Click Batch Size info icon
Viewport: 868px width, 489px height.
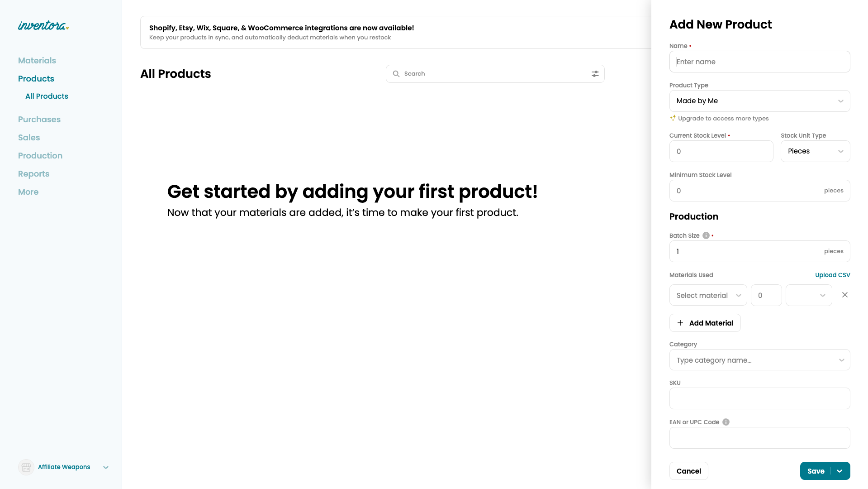pos(706,235)
